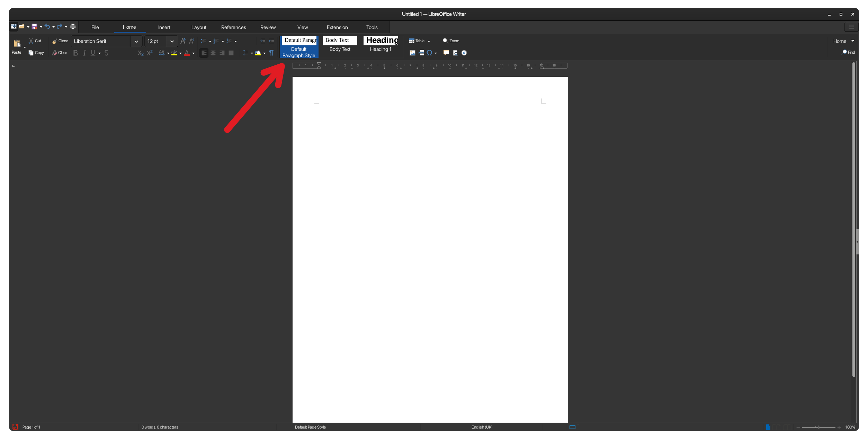This screenshot has height=441, width=868.
Task: Open the font name dropdown
Action: tap(136, 41)
